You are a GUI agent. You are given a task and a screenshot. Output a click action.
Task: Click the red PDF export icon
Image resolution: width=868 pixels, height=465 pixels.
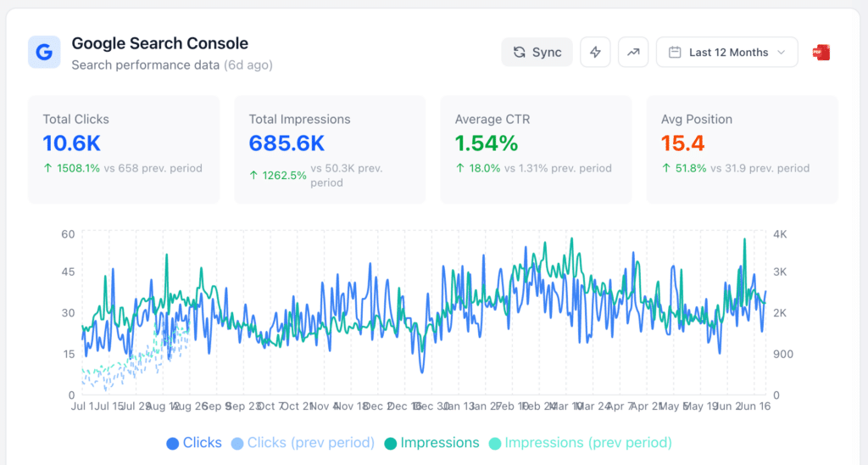(821, 52)
